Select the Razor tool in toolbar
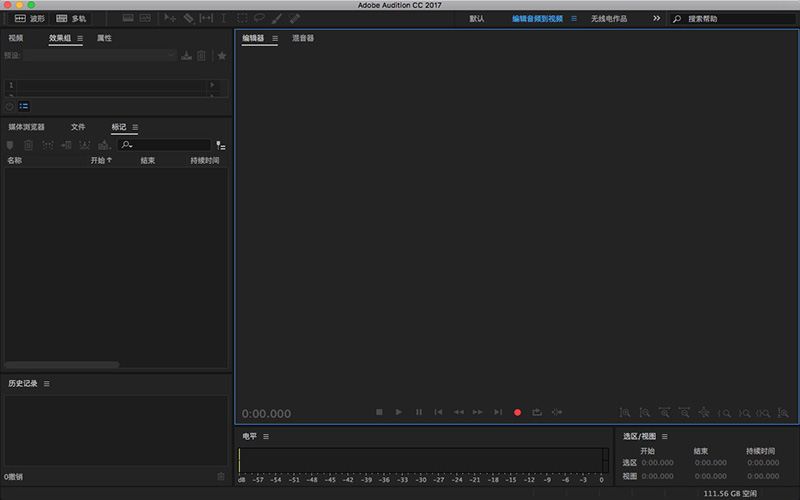The image size is (800, 500). [x=189, y=18]
